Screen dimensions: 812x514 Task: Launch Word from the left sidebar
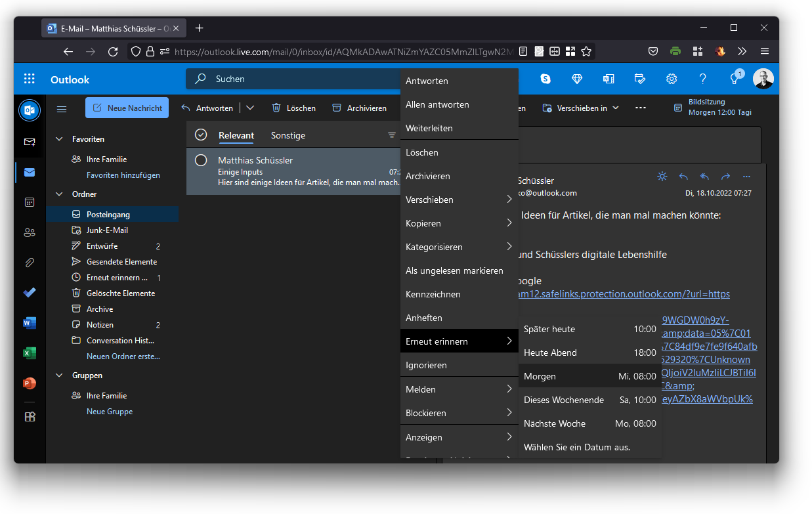point(30,323)
